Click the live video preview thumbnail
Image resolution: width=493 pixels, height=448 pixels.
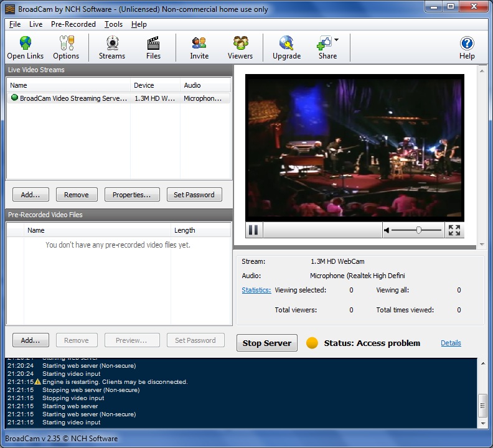pos(355,147)
